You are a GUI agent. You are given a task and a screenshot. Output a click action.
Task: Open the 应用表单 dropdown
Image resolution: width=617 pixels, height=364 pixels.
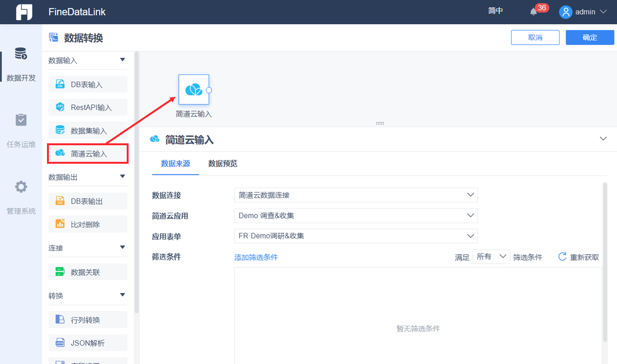pos(356,236)
